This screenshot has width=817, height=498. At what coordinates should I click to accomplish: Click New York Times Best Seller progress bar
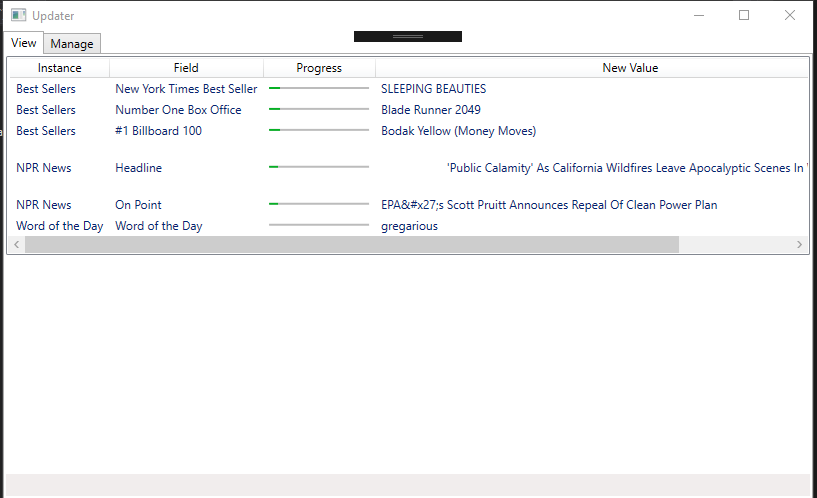(x=319, y=88)
